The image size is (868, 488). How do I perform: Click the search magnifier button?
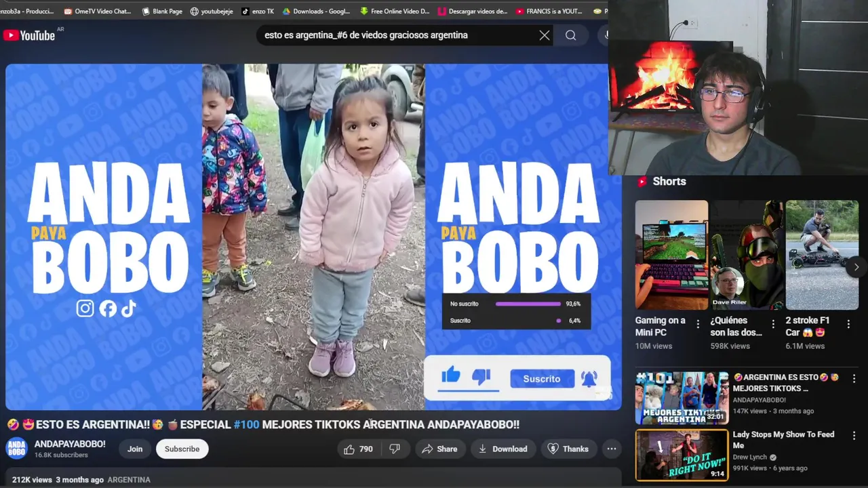tap(571, 35)
